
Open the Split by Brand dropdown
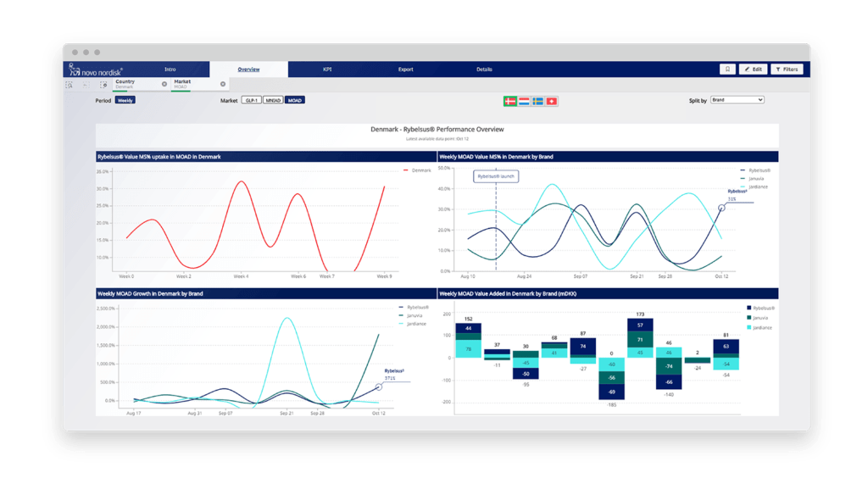pos(737,100)
